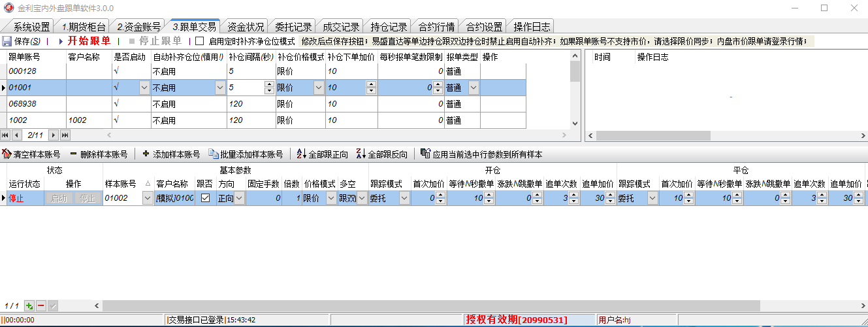The height and width of the screenshot is (327, 868).
Task: Click the 删除样本账号 minus icon
Action: 73,154
